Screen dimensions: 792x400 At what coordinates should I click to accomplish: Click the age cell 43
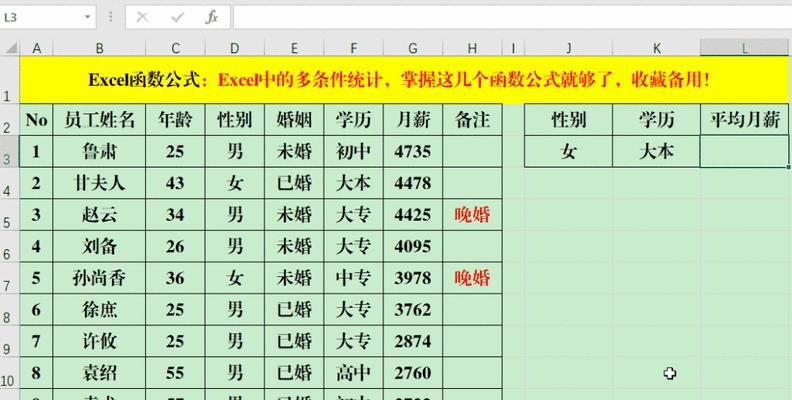(175, 183)
